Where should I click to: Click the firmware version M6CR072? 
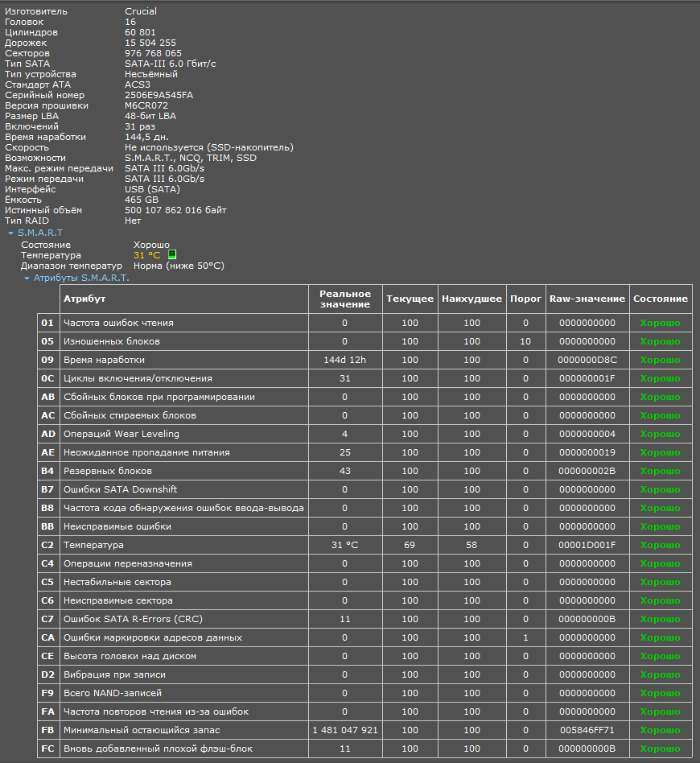[x=146, y=105]
